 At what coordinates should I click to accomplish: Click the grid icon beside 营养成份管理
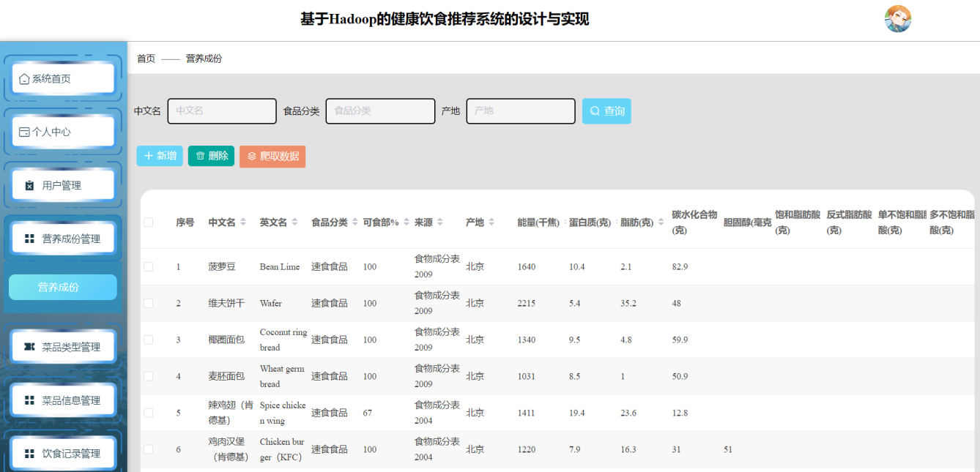(x=29, y=239)
